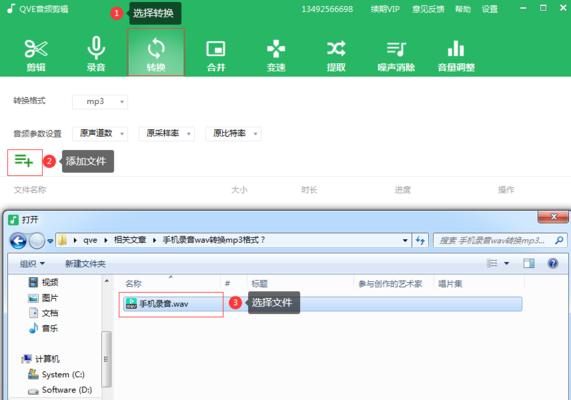Click the QVE music note logo

point(11,8)
